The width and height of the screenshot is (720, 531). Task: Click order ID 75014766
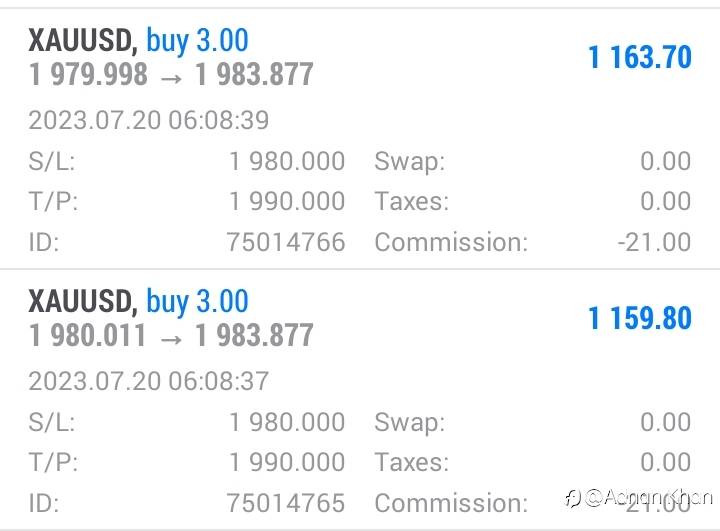tap(286, 242)
